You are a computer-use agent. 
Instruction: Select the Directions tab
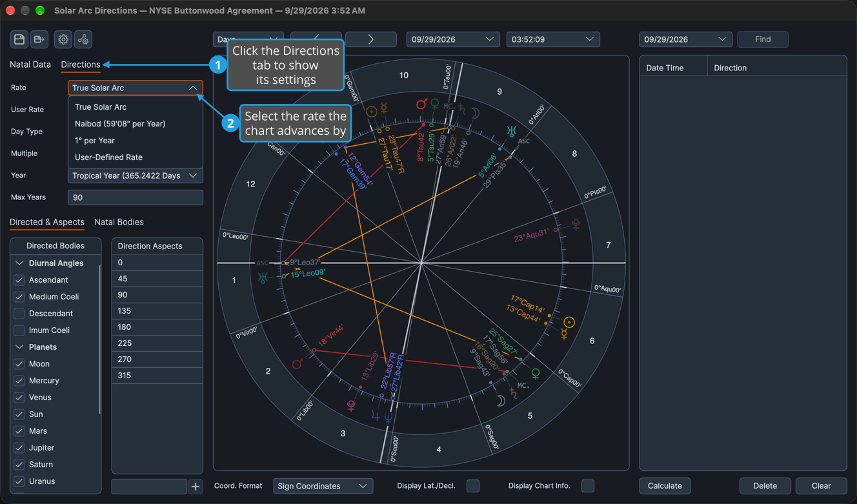coord(81,65)
